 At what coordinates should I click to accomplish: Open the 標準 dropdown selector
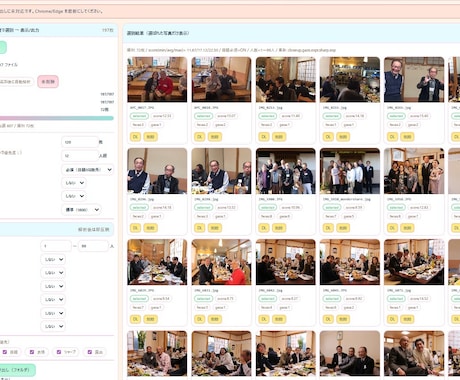[81, 210]
